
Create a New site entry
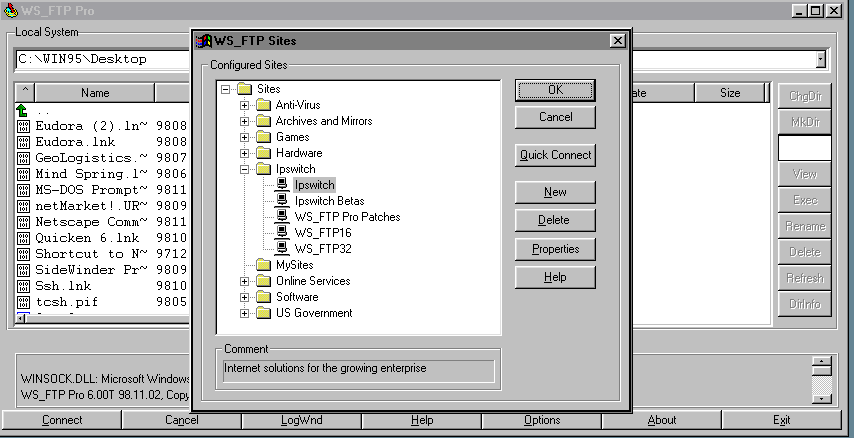(x=555, y=192)
